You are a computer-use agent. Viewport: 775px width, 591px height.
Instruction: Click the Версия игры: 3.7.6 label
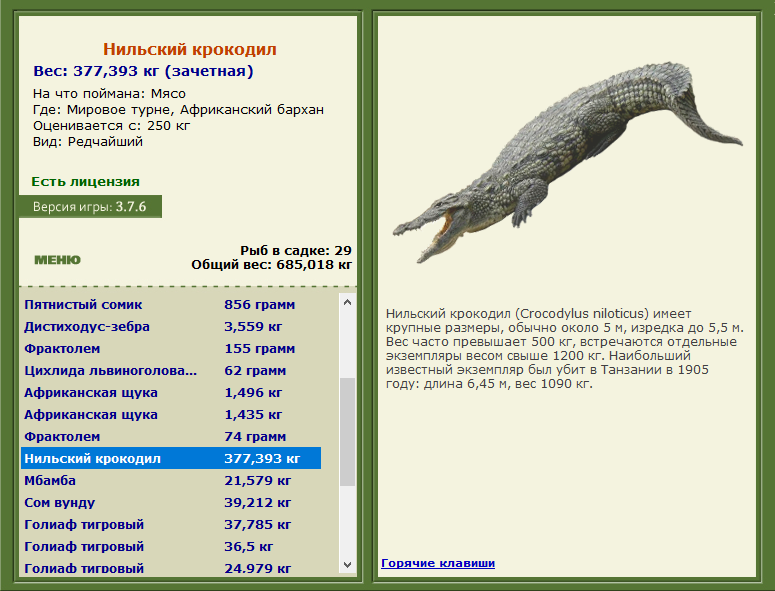[x=90, y=207]
